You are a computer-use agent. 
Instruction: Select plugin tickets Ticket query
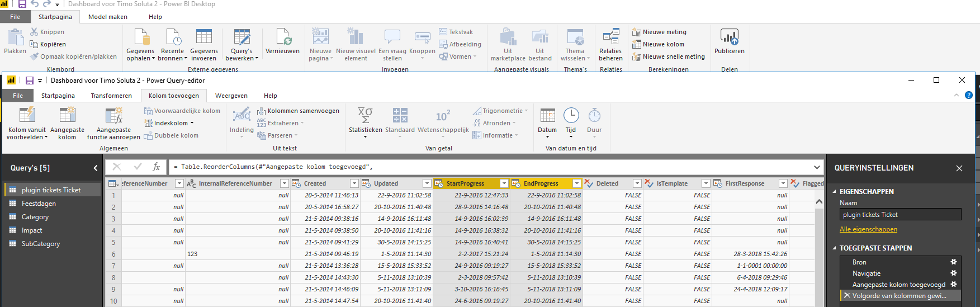click(53, 190)
